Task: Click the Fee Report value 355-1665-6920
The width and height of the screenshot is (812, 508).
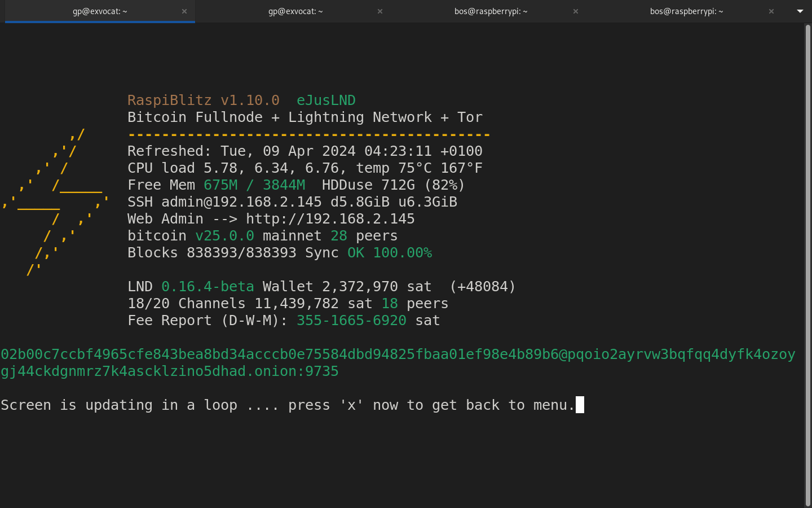Action: point(351,321)
